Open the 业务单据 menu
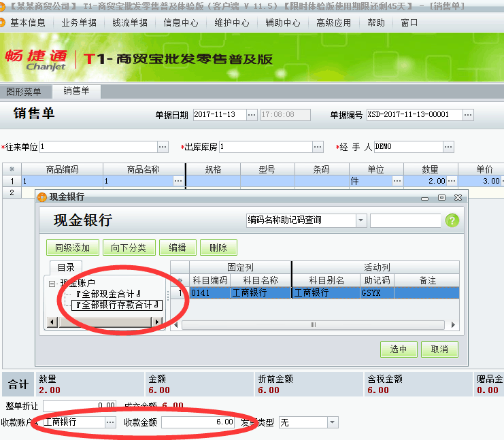This screenshot has height=440, width=504. (x=79, y=23)
